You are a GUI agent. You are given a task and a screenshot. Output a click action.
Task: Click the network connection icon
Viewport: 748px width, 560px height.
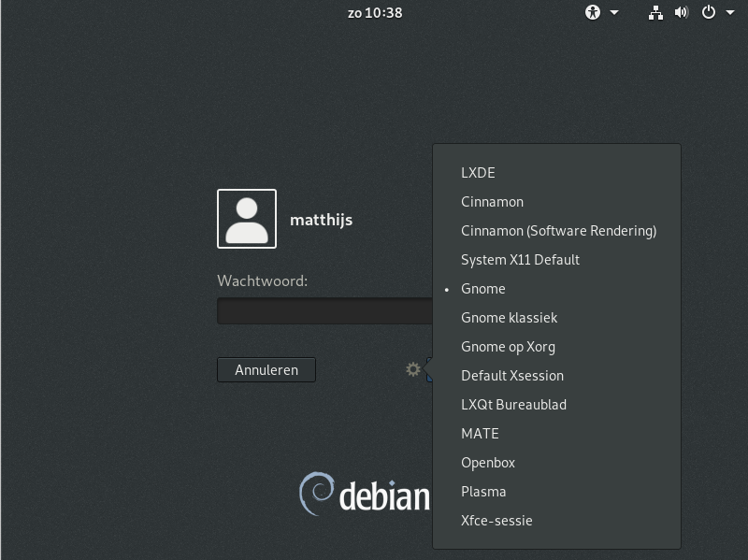(655, 12)
